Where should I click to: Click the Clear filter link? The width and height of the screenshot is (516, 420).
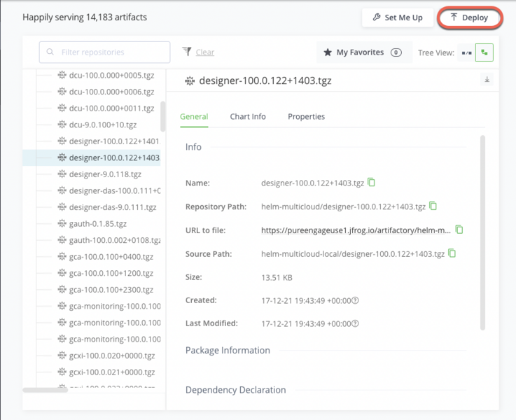click(205, 52)
